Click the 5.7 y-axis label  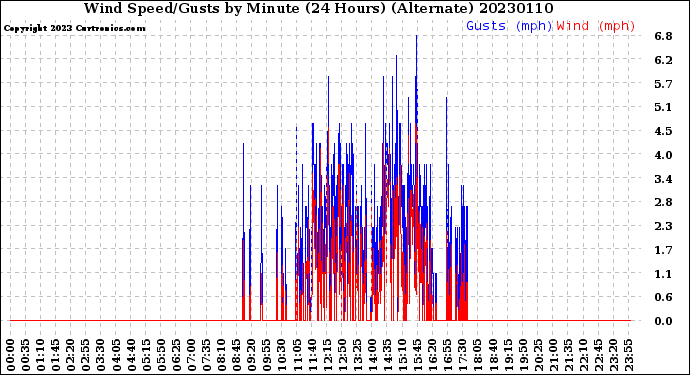click(664, 84)
